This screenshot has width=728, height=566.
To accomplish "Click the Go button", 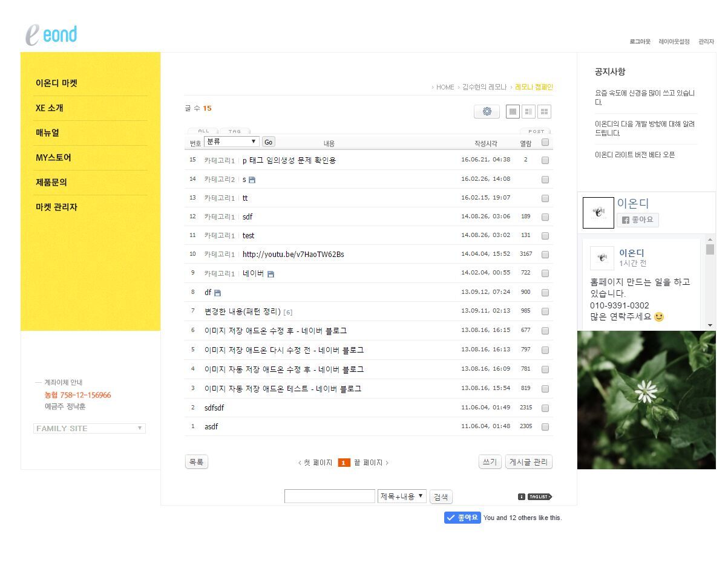I will click(268, 141).
